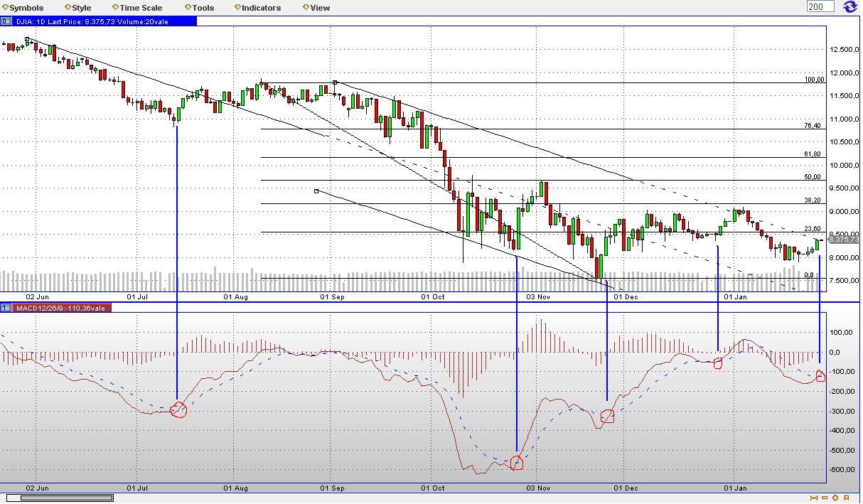Click the '1' panel icon on the MACD title bar
Image resolution: width=863 pixels, height=504 pixels.
click(4, 307)
